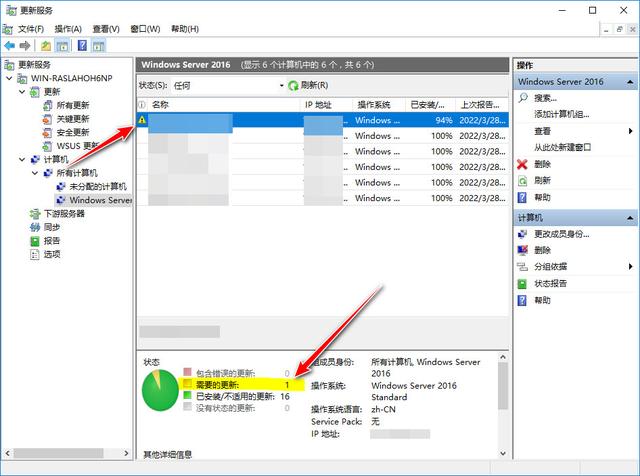Image resolution: width=640 pixels, height=476 pixels.
Task: Open the 操作(A) menu
Action: click(x=68, y=29)
